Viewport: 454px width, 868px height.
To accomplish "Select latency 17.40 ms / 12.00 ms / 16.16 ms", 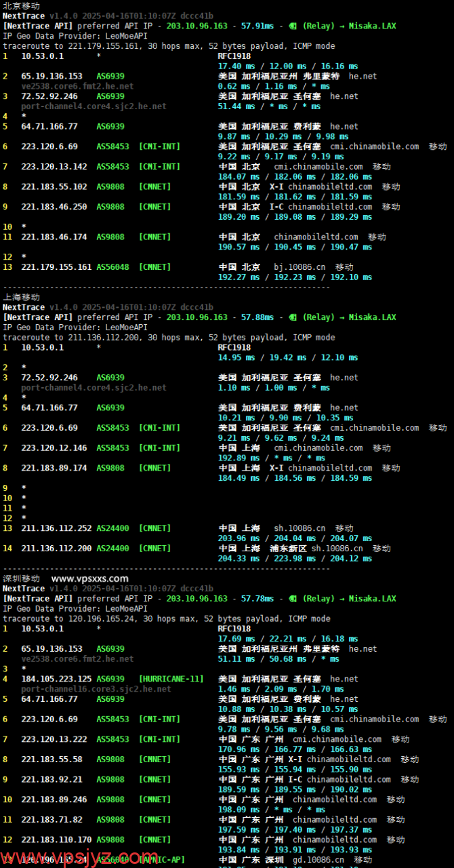I will (x=288, y=66).
